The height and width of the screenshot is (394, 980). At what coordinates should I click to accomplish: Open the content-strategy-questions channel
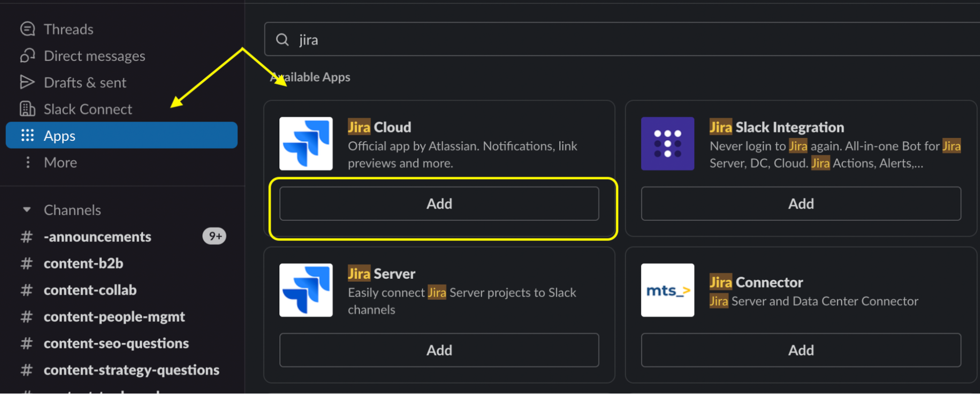pos(131,370)
